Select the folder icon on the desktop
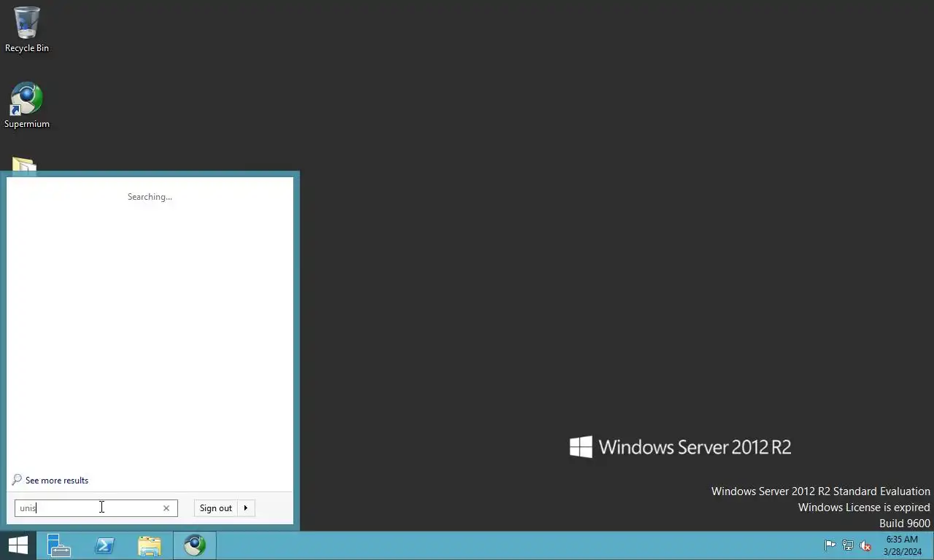The width and height of the screenshot is (934, 560). click(24, 166)
